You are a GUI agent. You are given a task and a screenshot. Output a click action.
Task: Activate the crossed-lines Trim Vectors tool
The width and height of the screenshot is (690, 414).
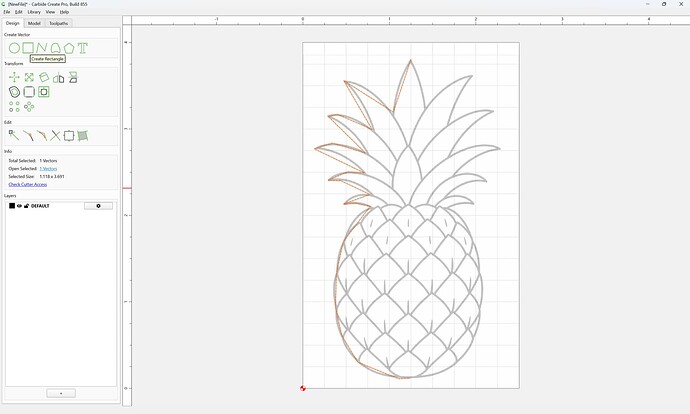(55, 136)
